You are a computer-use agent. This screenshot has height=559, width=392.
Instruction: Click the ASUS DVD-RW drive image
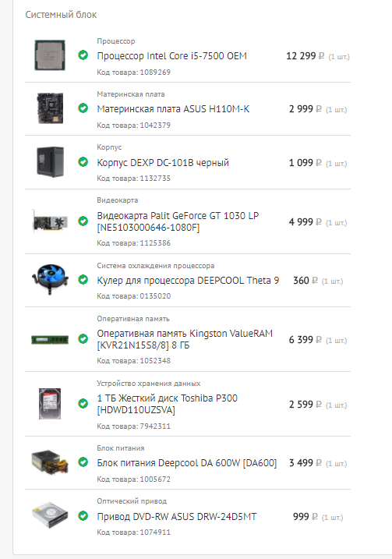point(50,515)
